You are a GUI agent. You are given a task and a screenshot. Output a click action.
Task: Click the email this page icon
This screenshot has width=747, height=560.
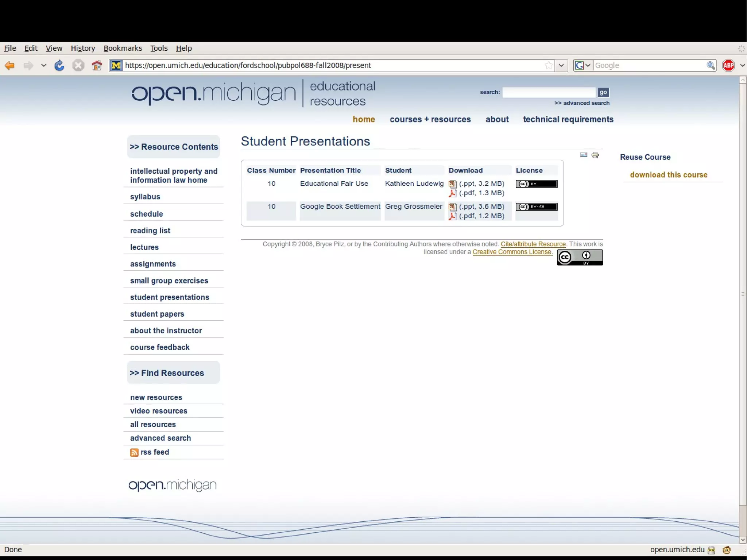pos(584,155)
